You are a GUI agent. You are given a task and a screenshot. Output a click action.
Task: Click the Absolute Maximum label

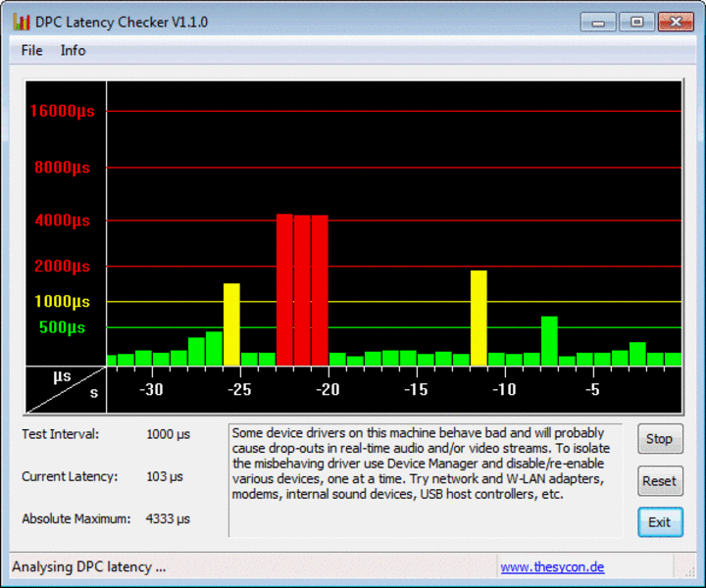(x=76, y=518)
